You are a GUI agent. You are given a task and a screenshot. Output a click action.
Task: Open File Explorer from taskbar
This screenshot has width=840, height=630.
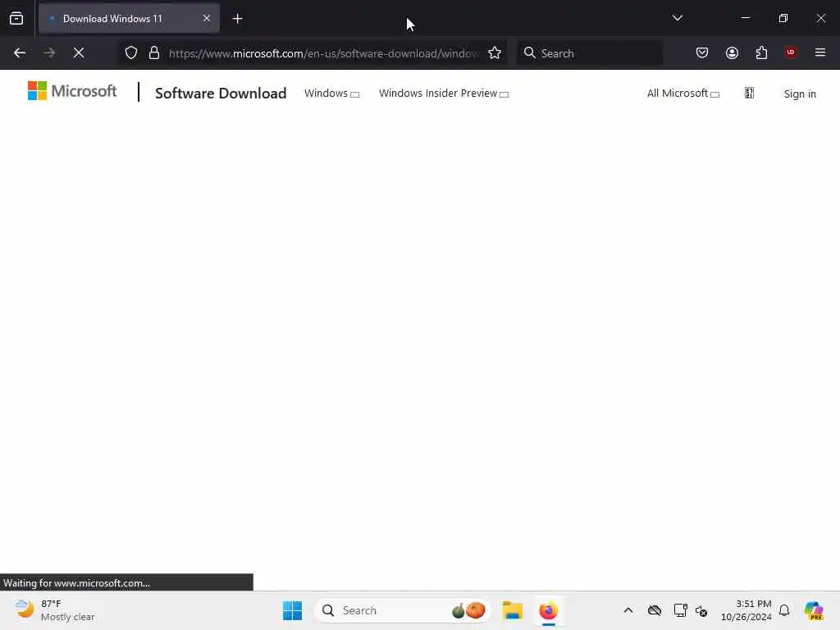(x=512, y=610)
